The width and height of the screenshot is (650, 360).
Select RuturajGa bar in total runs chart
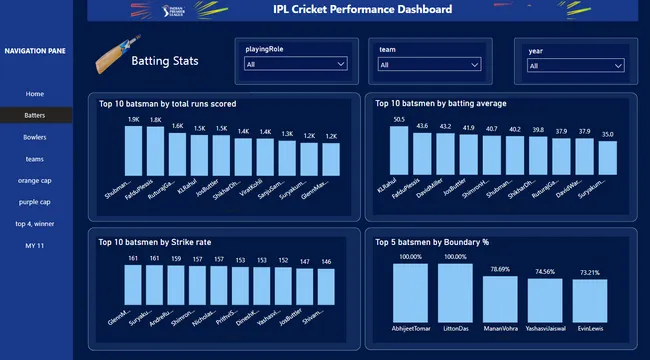[x=177, y=154]
